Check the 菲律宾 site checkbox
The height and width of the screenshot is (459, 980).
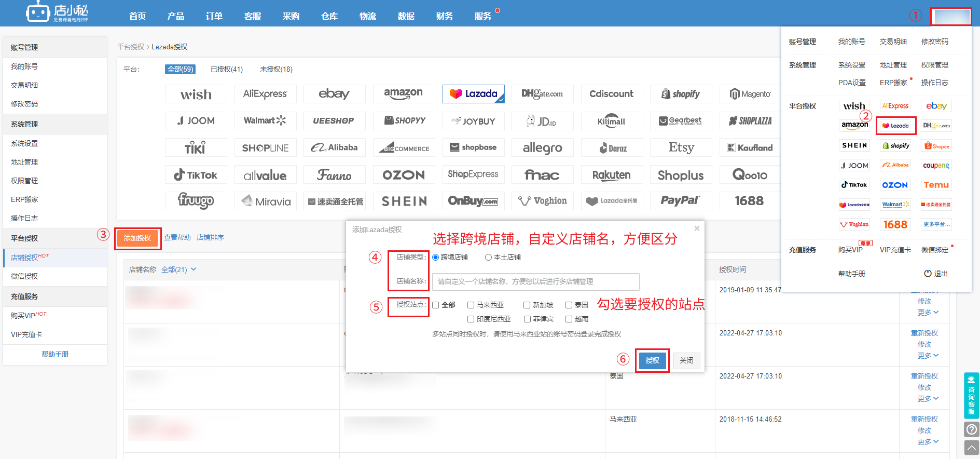527,319
